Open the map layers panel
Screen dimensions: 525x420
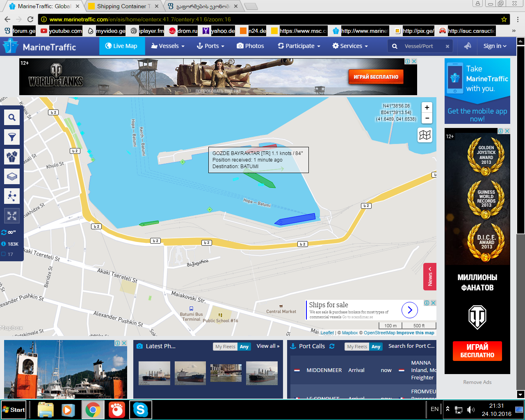[x=12, y=176]
